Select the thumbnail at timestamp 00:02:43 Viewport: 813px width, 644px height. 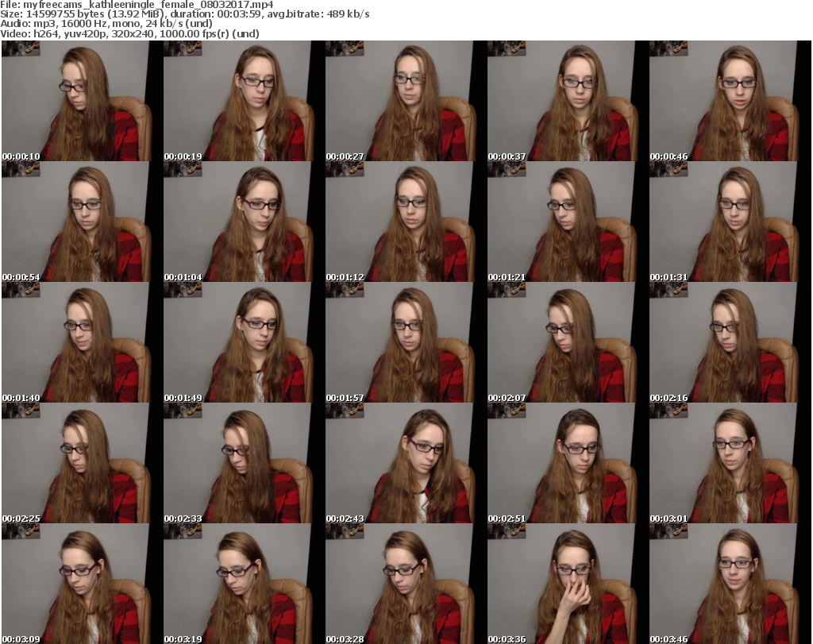click(406, 464)
